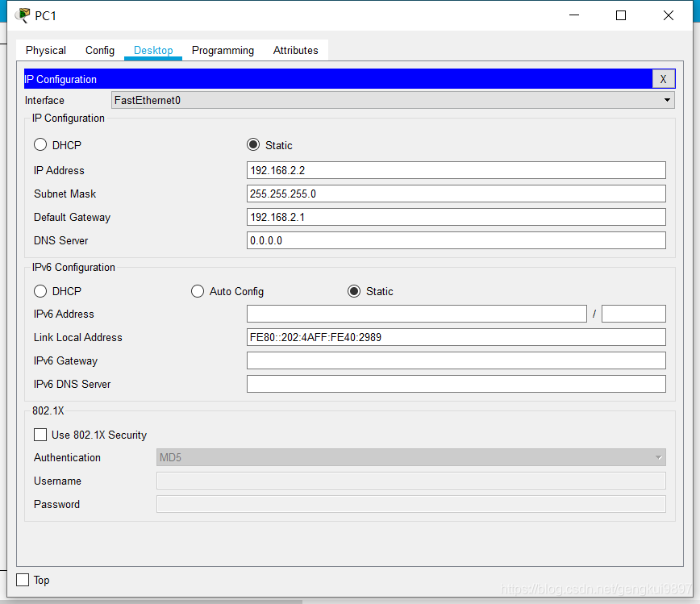Expand the Interface FastEthernet0 dropdown

point(393,100)
